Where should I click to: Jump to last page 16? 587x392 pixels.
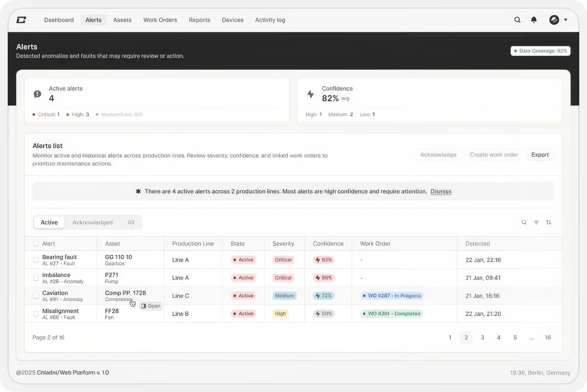tap(548, 337)
